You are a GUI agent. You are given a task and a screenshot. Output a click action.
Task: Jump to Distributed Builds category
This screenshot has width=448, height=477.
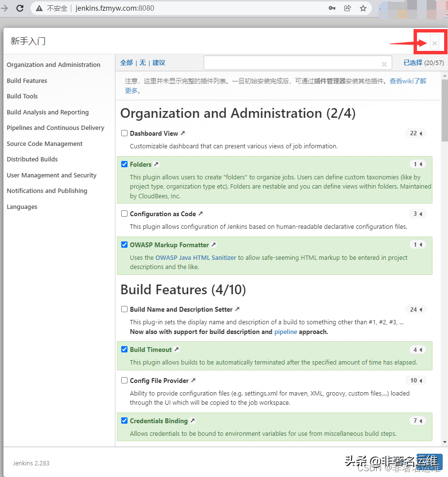[32, 159]
